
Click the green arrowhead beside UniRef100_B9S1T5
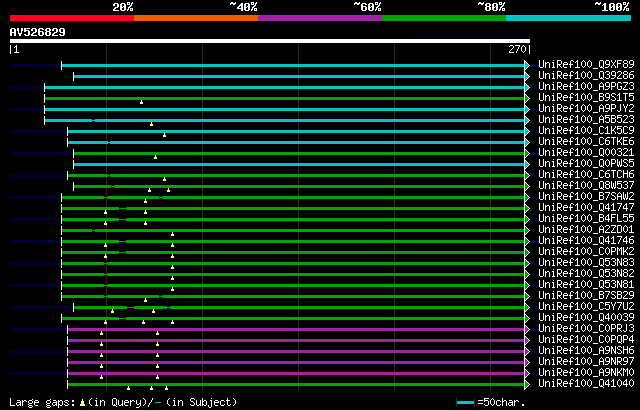point(527,97)
